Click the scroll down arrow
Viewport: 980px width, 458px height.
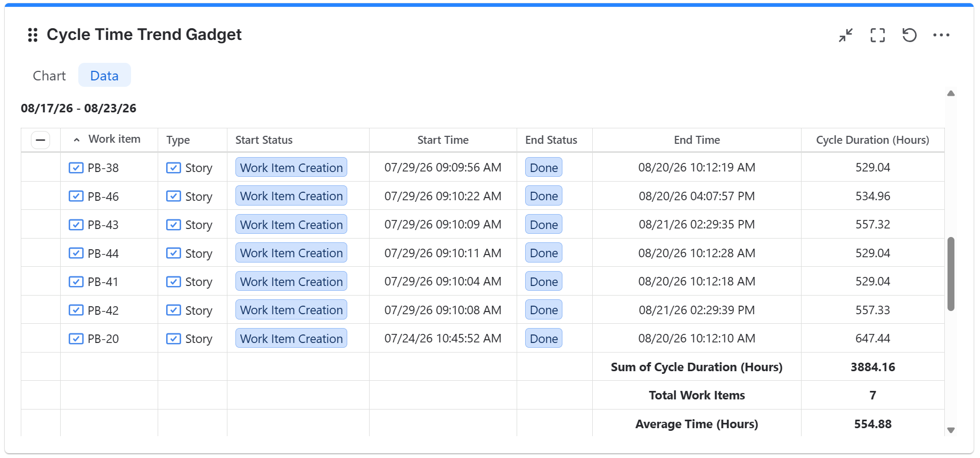(x=951, y=430)
